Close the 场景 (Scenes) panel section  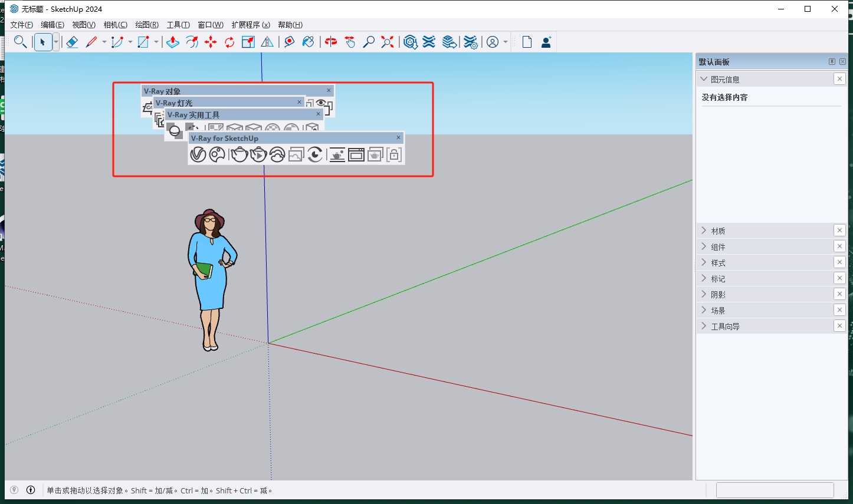click(839, 310)
